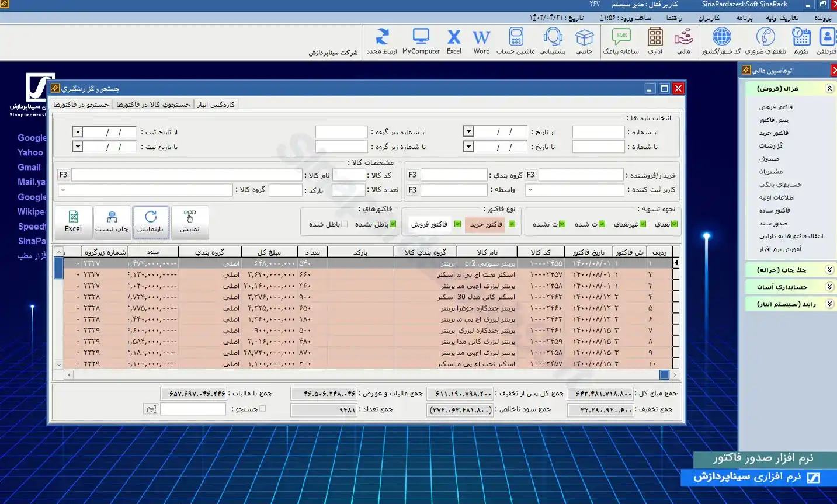837x504 pixels.
Task: Expand the چک چاپ (خزانه) sidebar section
Action: pos(829,270)
